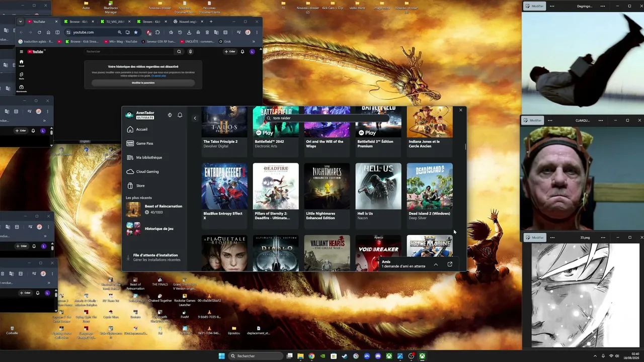Screen dimensions: 644x362
Task: Click the YouTube Rechercher search box
Action: (130, 51)
